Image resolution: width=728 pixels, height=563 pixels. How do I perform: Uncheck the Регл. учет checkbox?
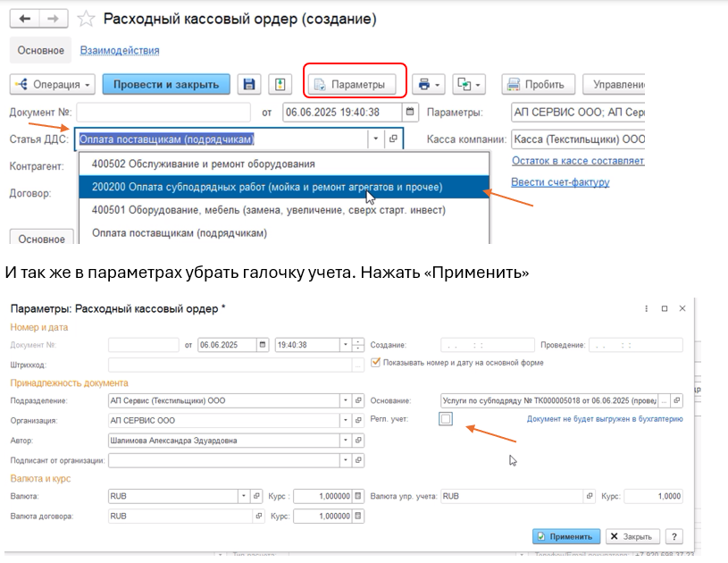446,419
